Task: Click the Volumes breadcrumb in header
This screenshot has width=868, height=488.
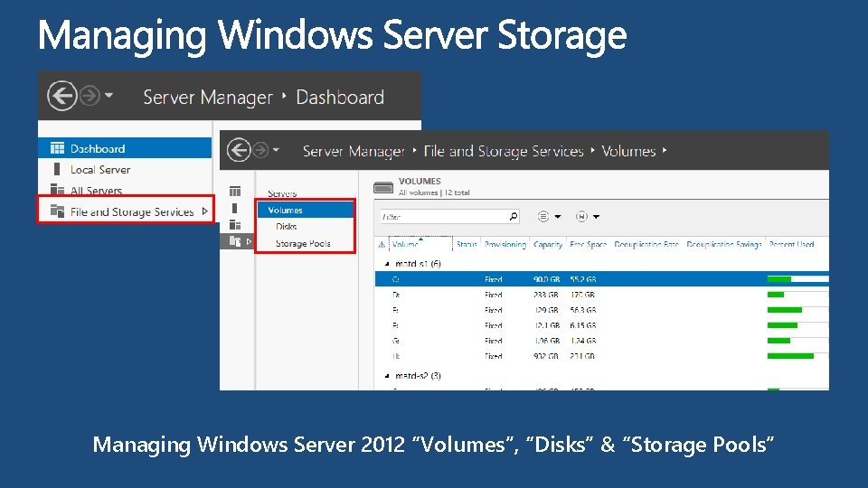Action: pyautogui.click(x=628, y=151)
